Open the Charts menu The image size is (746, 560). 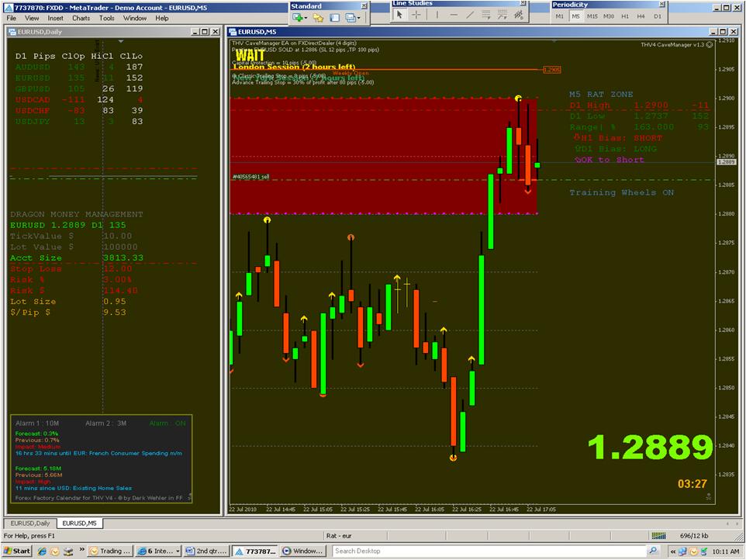(x=81, y=18)
